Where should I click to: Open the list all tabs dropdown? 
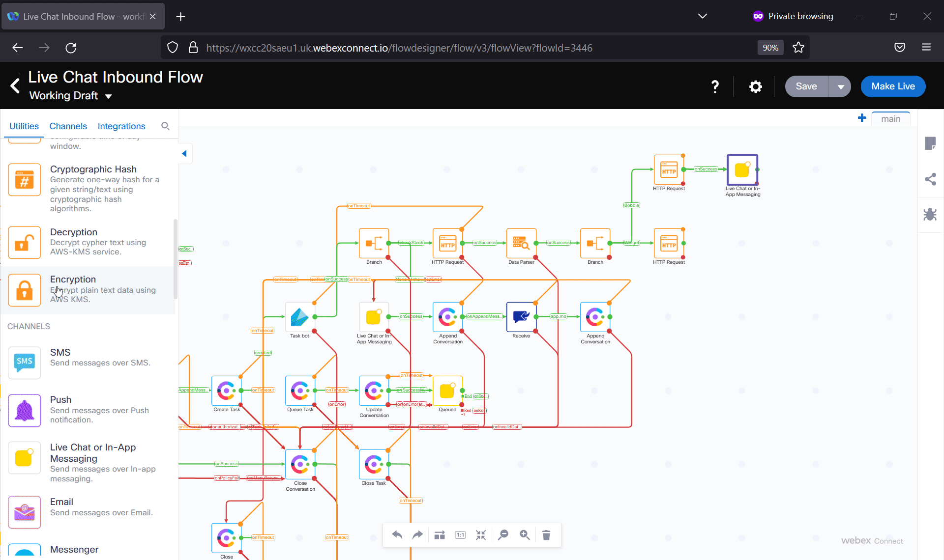pos(703,16)
